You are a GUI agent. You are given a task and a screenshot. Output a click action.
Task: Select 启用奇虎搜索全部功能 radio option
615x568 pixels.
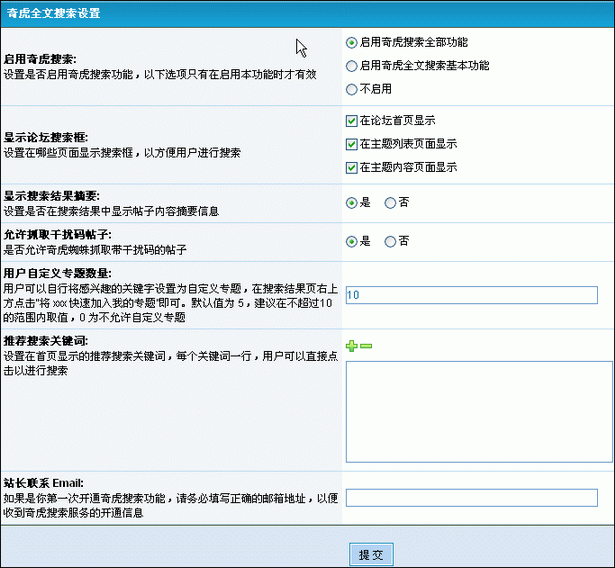click(351, 43)
